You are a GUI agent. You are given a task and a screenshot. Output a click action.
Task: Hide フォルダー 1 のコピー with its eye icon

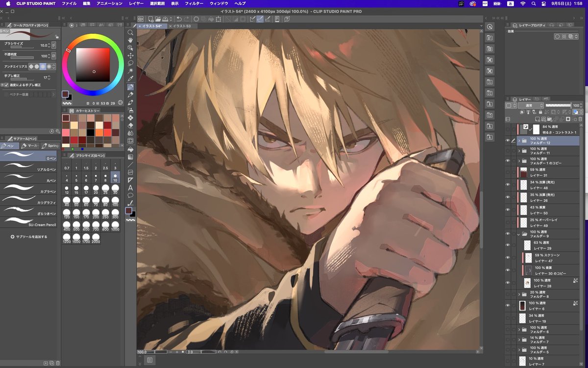click(x=508, y=160)
